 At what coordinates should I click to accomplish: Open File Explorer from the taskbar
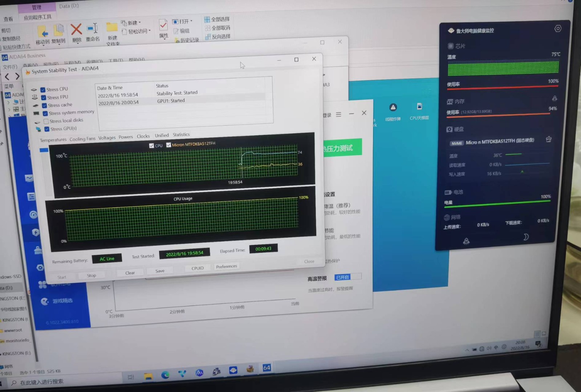pyautogui.click(x=148, y=376)
